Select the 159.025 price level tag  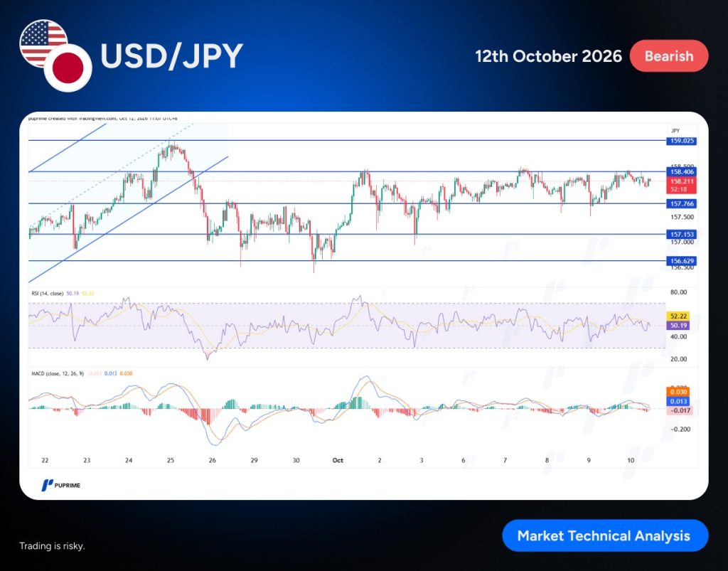coord(682,141)
